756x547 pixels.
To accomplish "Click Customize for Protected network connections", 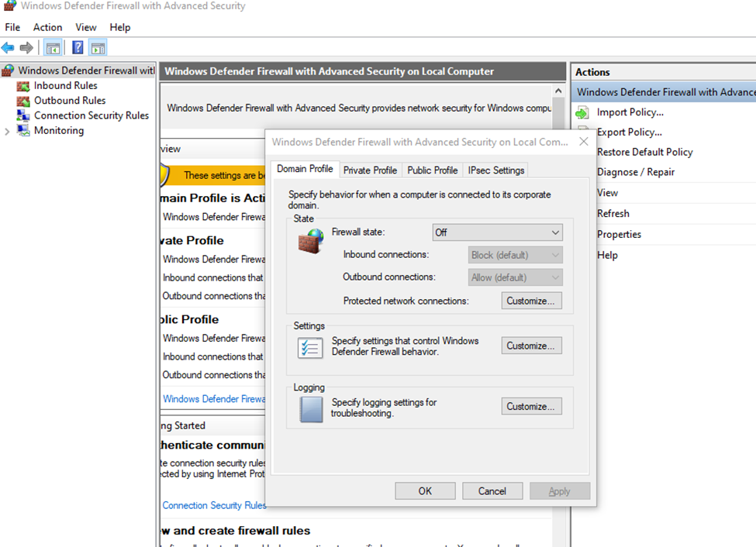I will tap(531, 301).
